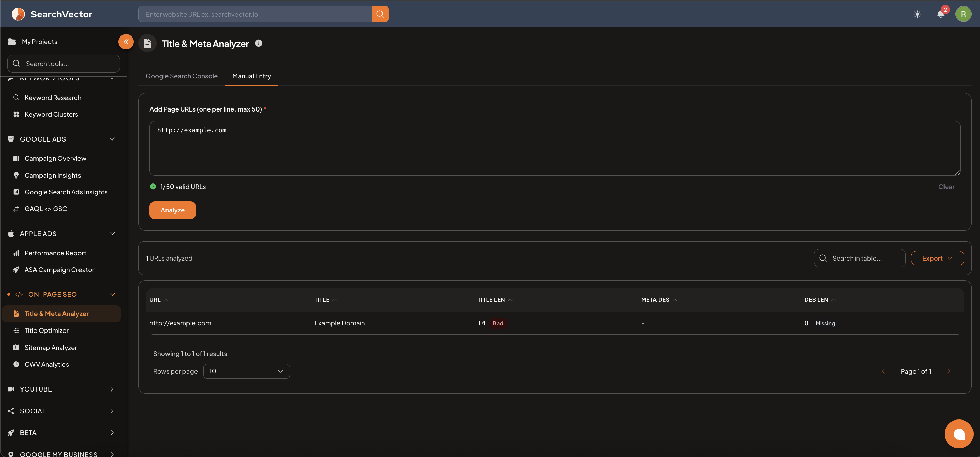This screenshot has width=980, height=457.
Task: Open ASA Campaign Creator
Action: pos(59,270)
